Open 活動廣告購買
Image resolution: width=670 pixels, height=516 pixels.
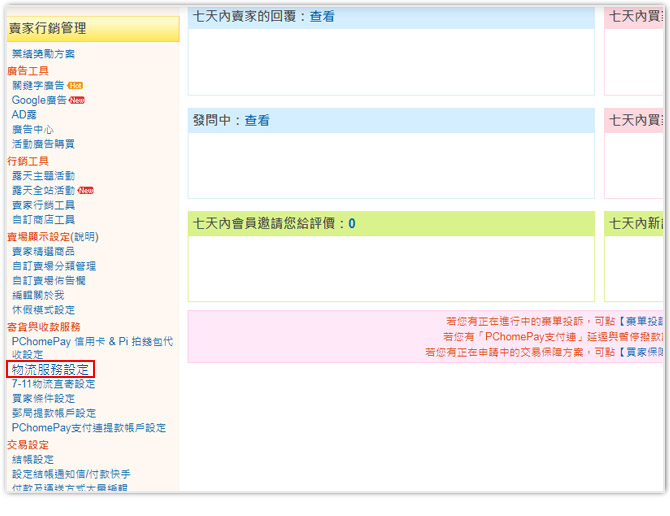tap(43, 144)
